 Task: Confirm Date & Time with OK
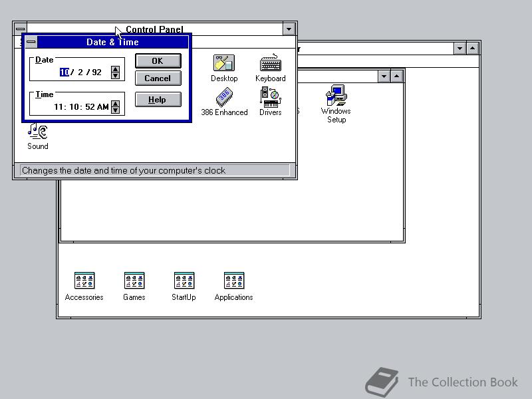158,61
